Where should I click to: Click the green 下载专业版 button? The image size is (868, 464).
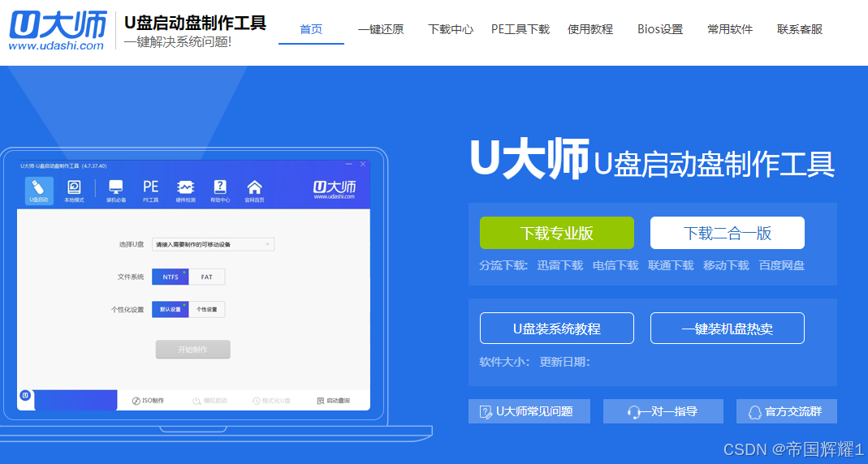click(557, 233)
